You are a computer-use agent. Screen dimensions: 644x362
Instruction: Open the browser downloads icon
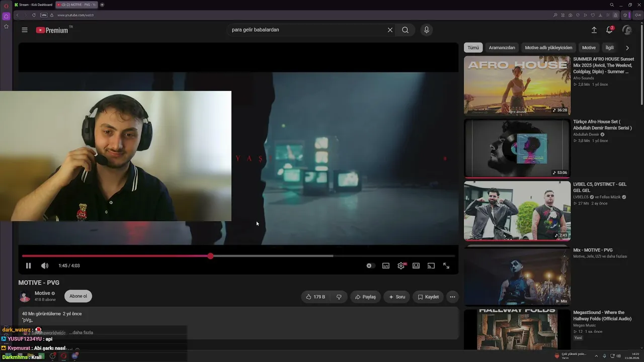tap(601, 15)
